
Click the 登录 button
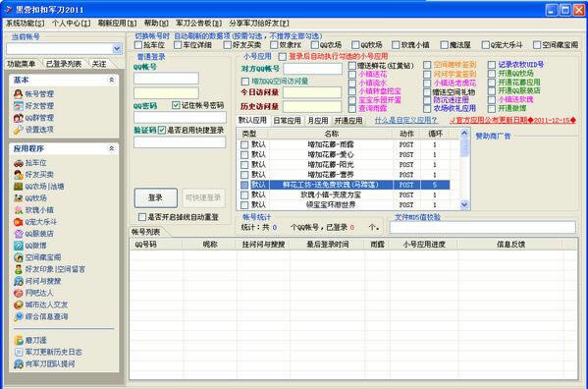(x=156, y=198)
